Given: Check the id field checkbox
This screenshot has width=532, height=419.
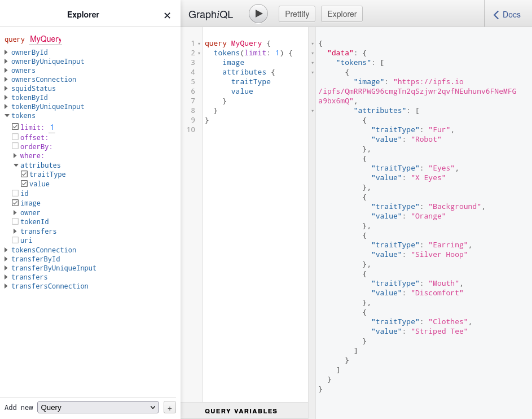Looking at the screenshot, I should click(x=15, y=193).
